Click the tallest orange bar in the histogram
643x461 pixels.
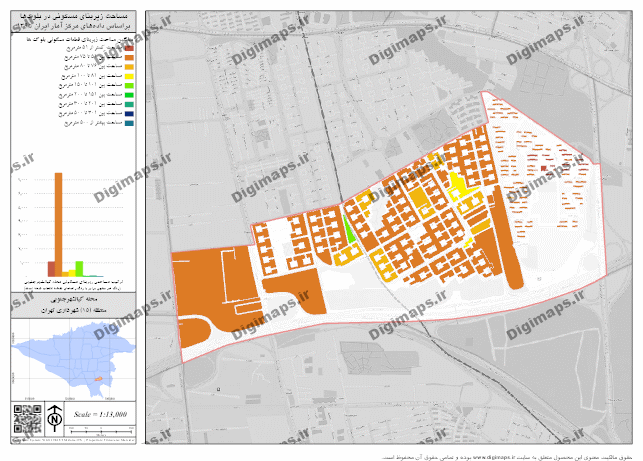(x=58, y=223)
